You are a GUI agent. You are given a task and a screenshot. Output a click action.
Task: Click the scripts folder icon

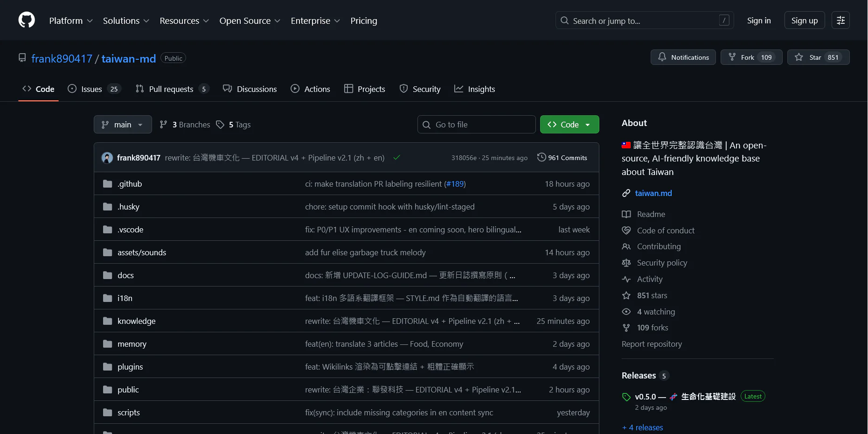[x=108, y=413]
